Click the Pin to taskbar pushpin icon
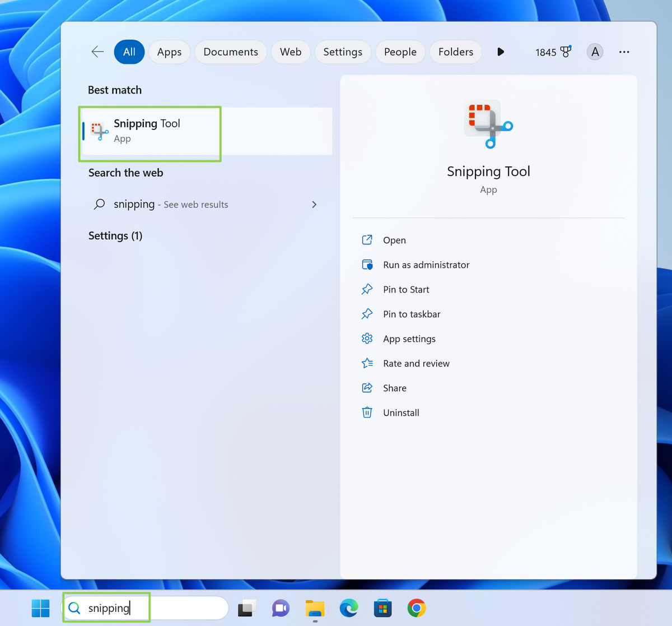This screenshot has width=672, height=626. pos(367,314)
